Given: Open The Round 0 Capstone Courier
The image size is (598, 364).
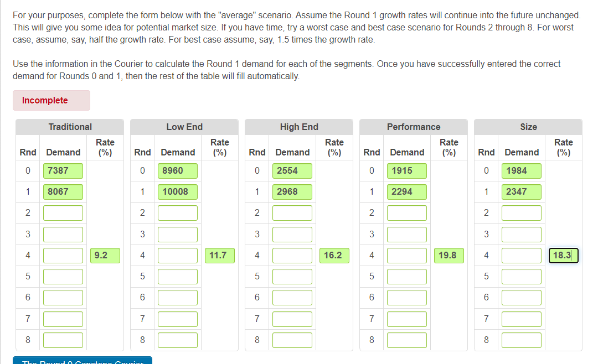Looking at the screenshot, I should pos(80,361).
